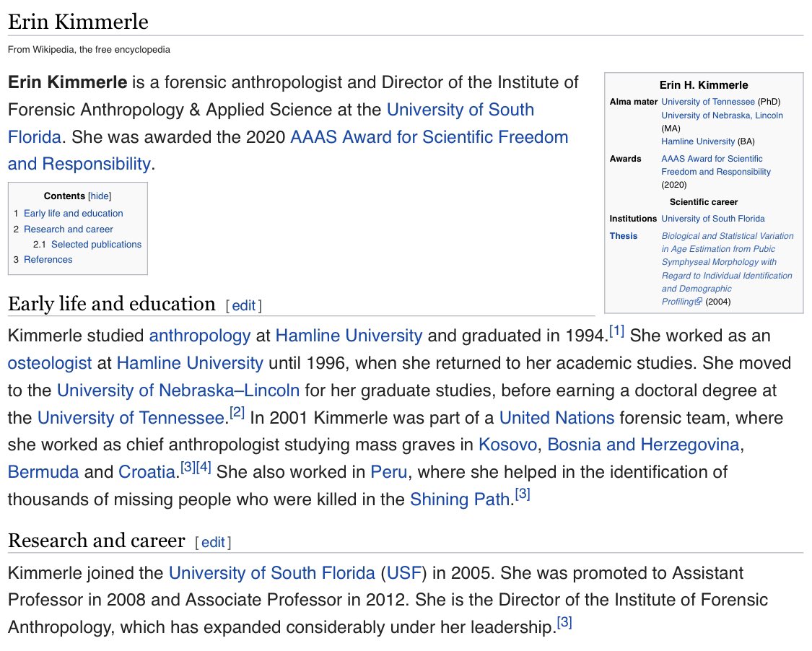Open Hamline University link after 'anthropology at'
Screen dimensions: 812x651
point(349,336)
